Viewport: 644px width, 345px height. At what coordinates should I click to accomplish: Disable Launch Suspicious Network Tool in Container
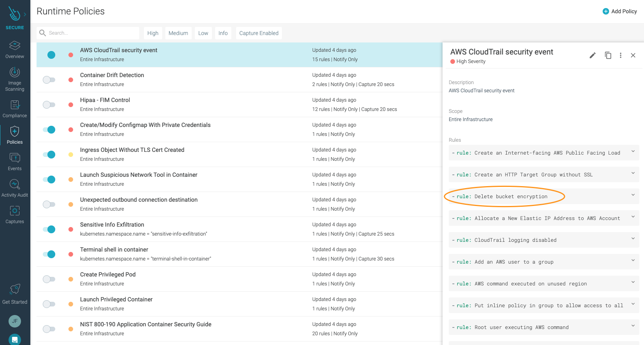point(49,180)
